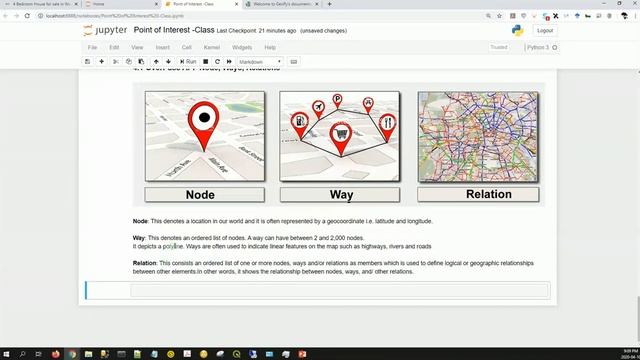Click the Python 3 kernel indicator
640x360 pixels.
click(x=542, y=47)
